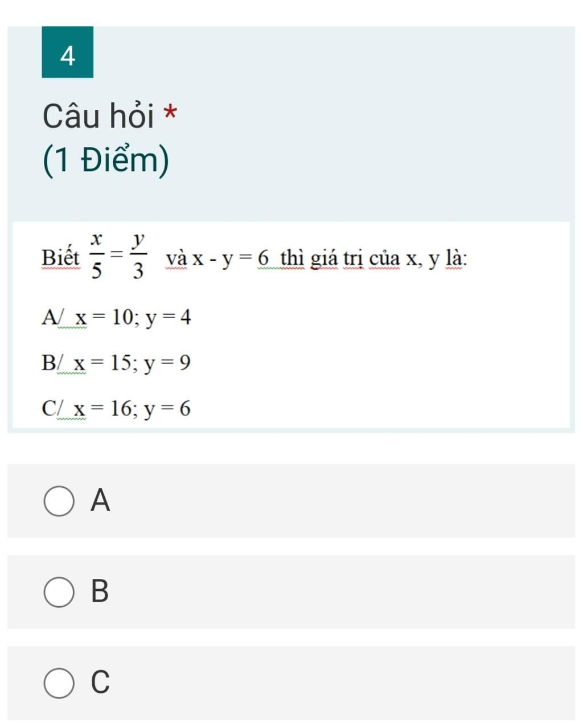This screenshot has height=728, width=583.
Task: Click the "C" option label text
Action: [x=100, y=682]
